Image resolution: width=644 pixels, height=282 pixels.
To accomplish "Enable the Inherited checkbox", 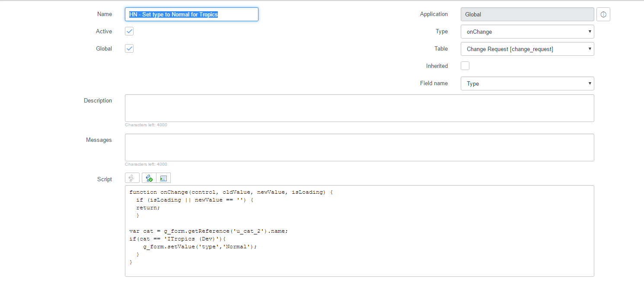I will 465,65.
